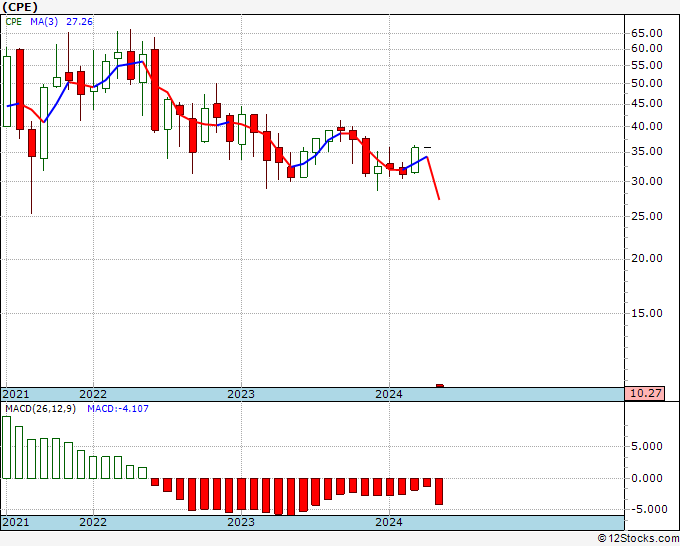Select 2022 on the MACD panel timeline
Viewport: 680px width, 546px height.
[x=93, y=522]
